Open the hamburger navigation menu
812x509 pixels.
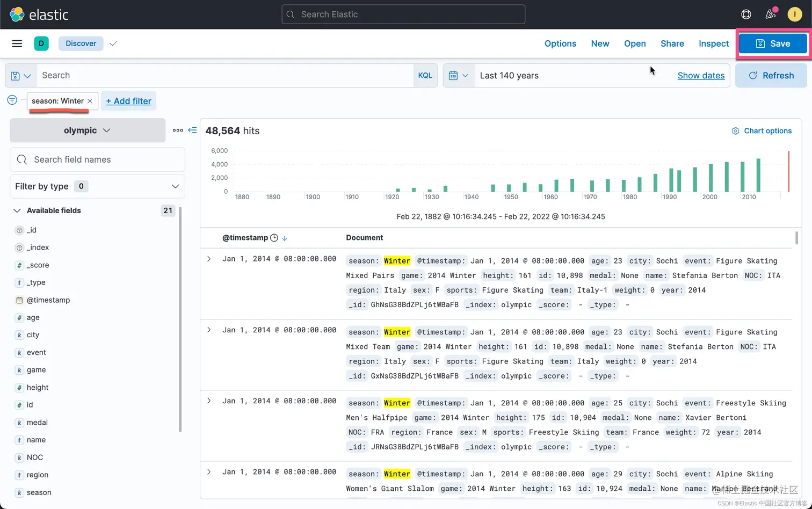point(17,43)
